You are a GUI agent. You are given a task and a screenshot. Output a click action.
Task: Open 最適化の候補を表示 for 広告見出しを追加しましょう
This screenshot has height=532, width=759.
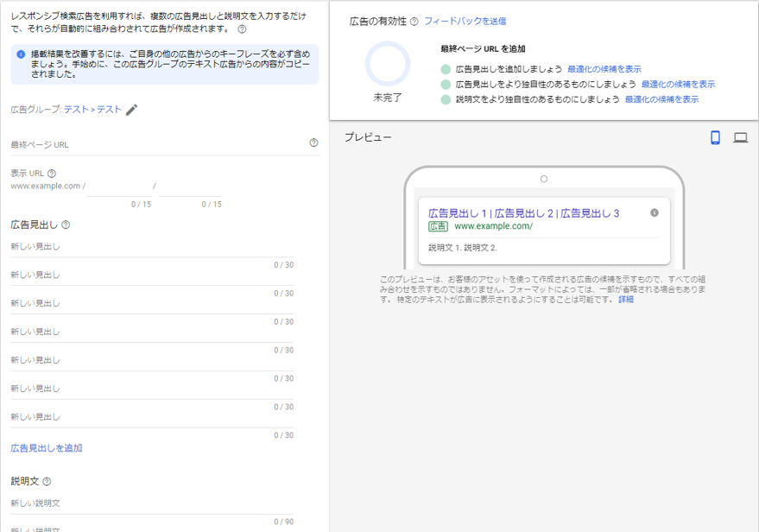(604, 69)
